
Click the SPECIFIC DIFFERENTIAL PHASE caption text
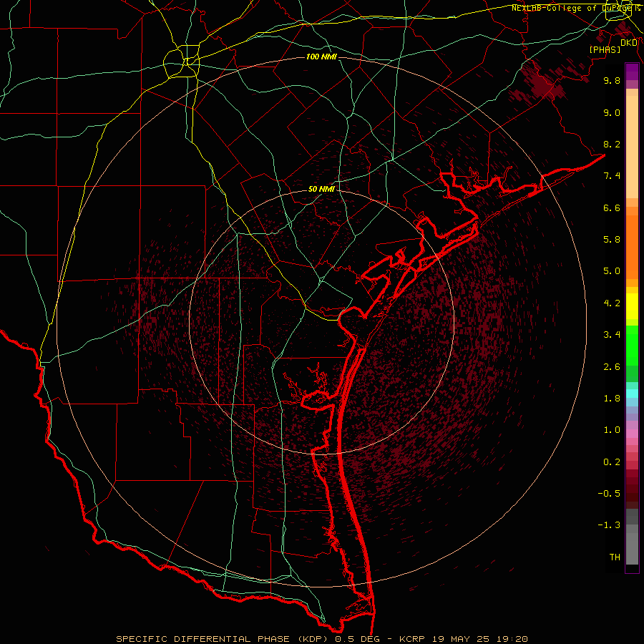[202, 639]
